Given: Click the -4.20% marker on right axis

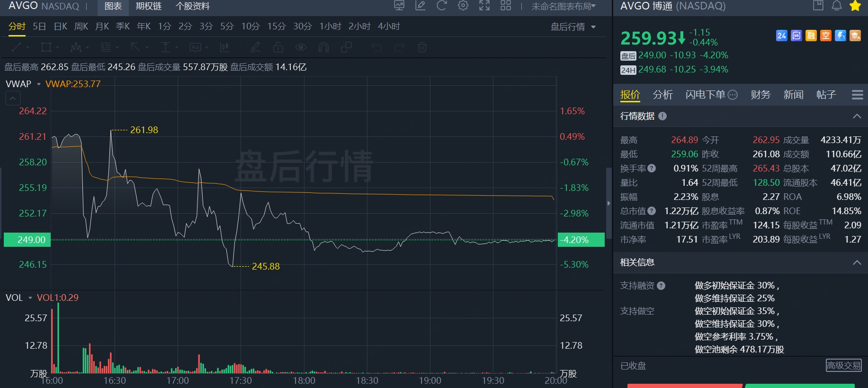Looking at the screenshot, I should click(x=581, y=240).
